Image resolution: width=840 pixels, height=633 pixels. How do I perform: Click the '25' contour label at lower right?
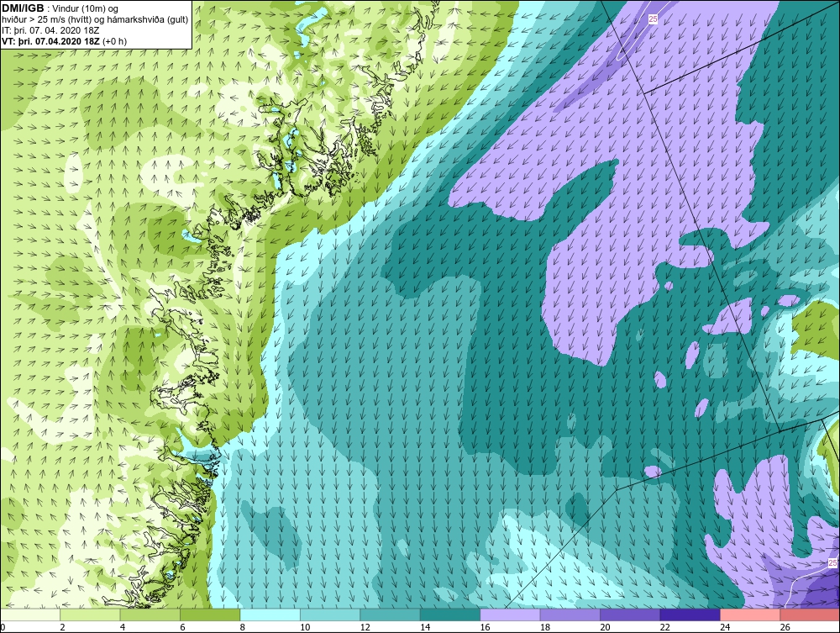pos(832,562)
